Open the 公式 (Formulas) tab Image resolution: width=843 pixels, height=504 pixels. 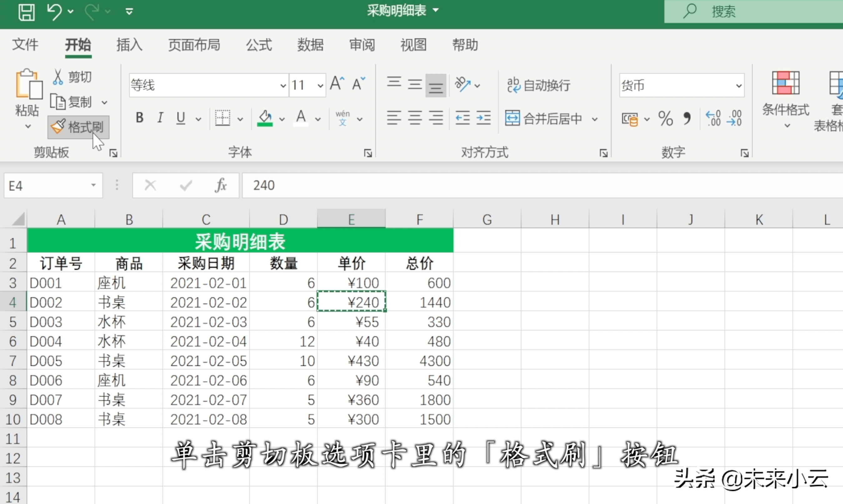tap(259, 45)
